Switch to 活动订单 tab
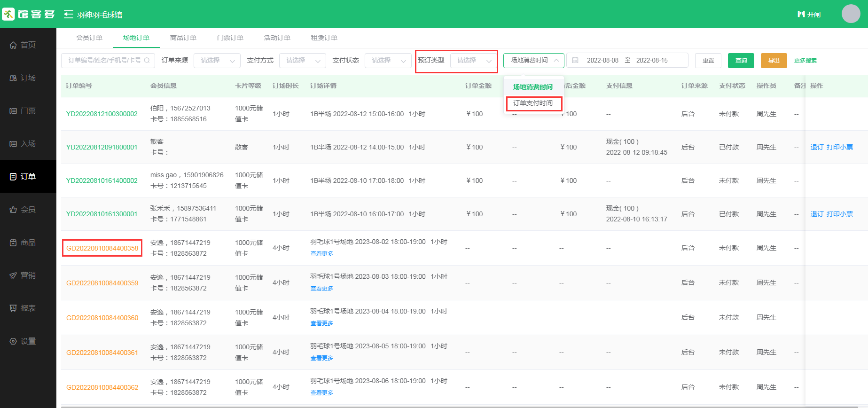 point(277,38)
